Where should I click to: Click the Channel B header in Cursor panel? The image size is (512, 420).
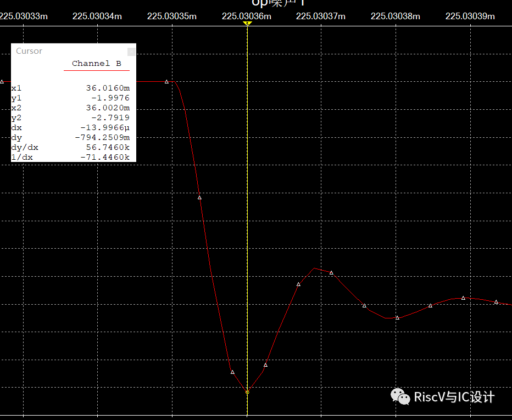click(x=97, y=64)
